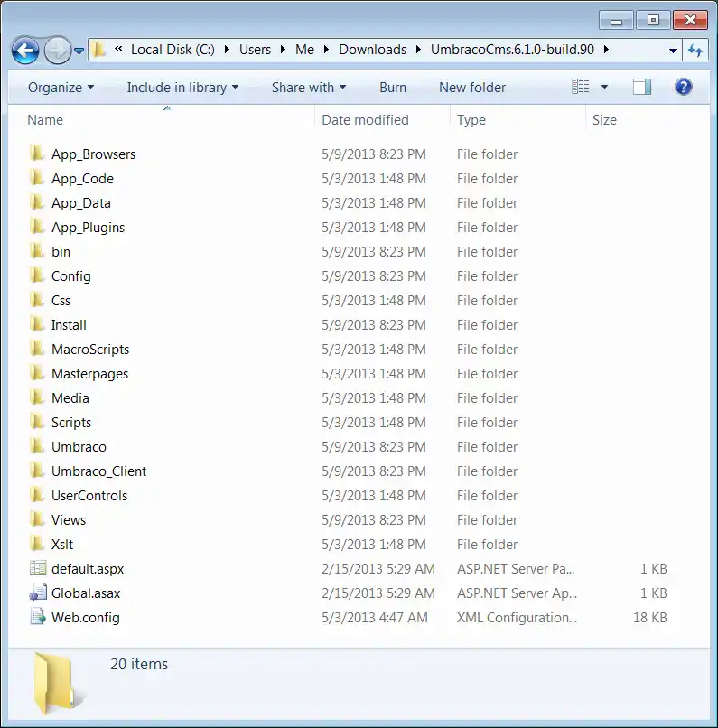The width and height of the screenshot is (718, 728).
Task: Select UmbracoCms.6.1.0-build.90 breadcrumb
Action: pyautogui.click(x=512, y=49)
